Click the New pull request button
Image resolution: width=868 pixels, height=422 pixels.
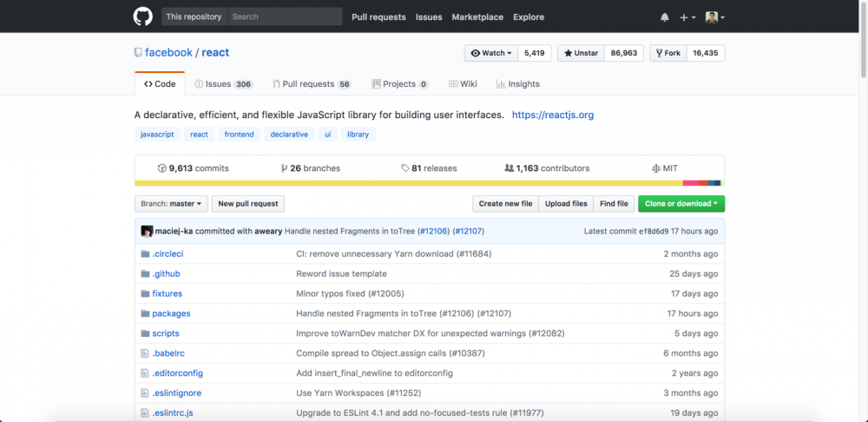tap(248, 204)
